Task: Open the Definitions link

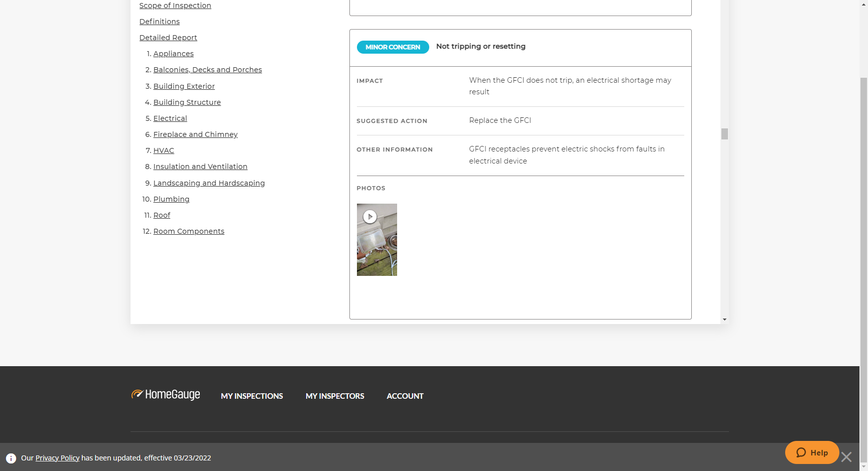Action: [x=160, y=22]
